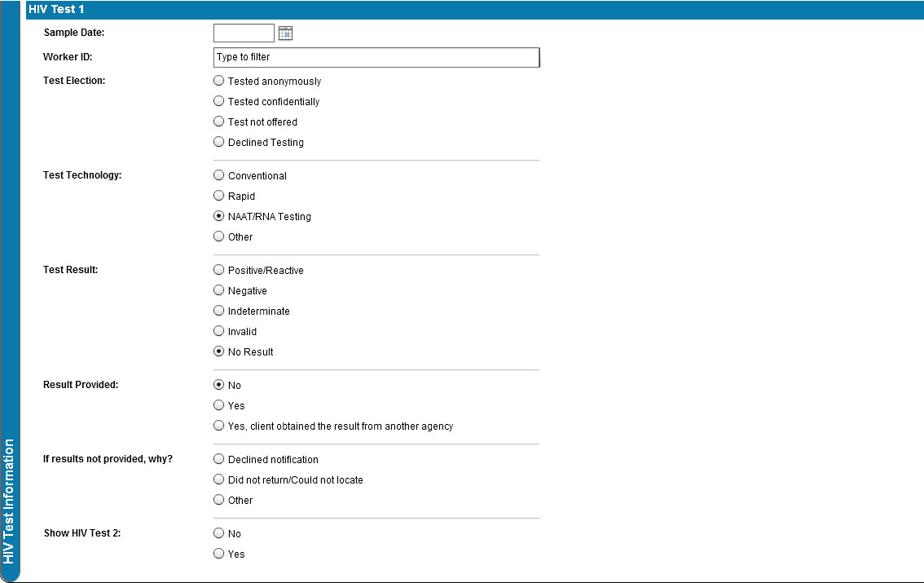Select Test not offered option

click(218, 121)
